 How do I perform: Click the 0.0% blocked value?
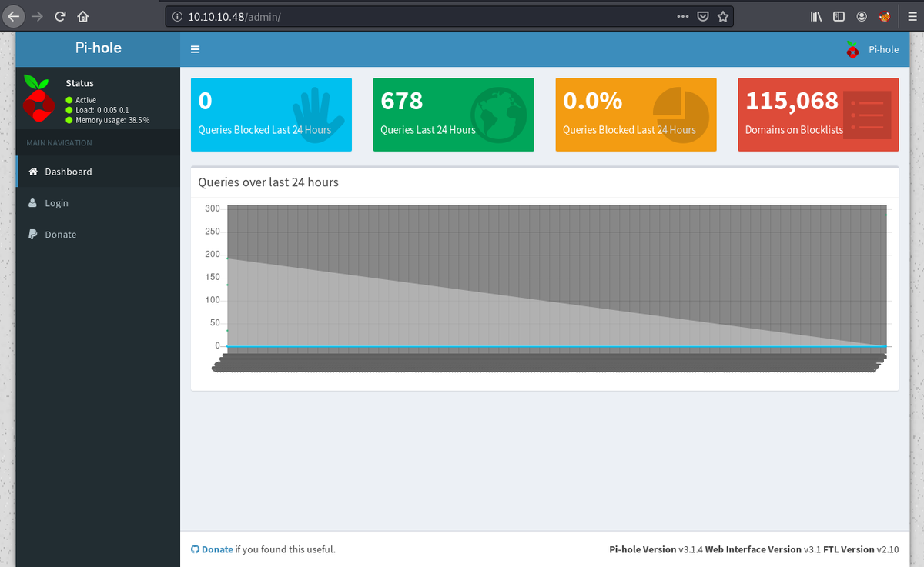592,101
